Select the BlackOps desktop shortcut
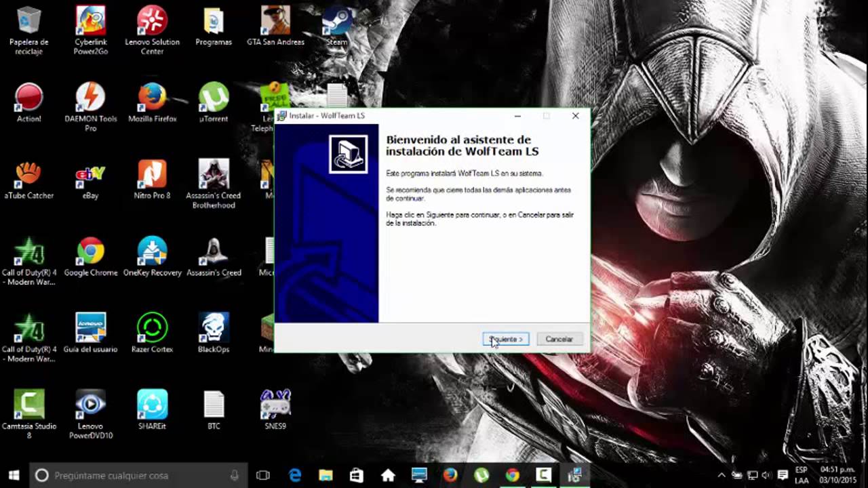The height and width of the screenshot is (488, 868). point(214,333)
